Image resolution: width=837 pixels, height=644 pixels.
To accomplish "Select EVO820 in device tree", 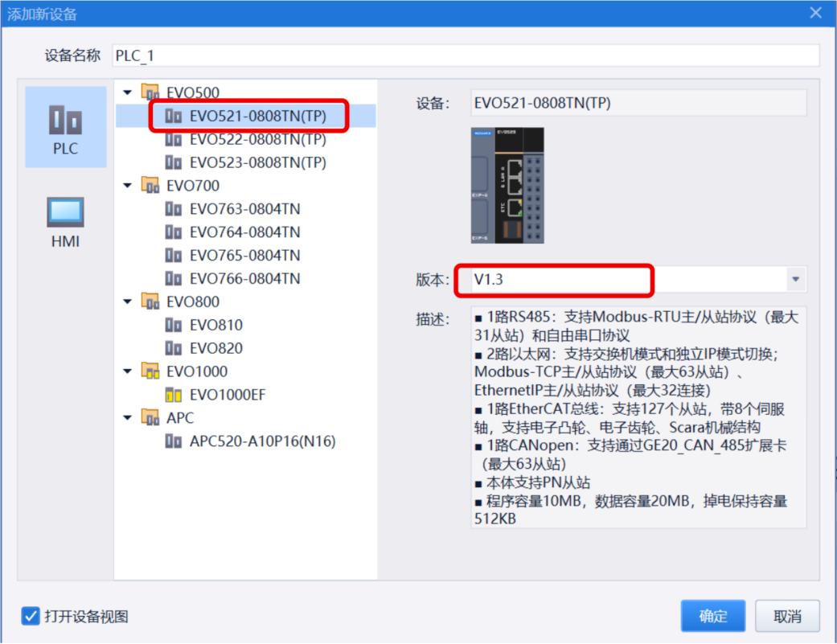I will pos(215,348).
